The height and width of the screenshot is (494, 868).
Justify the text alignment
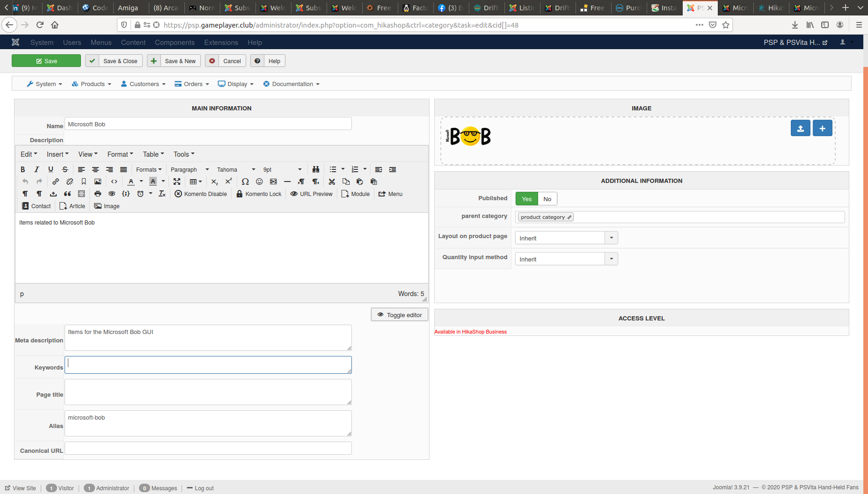(x=124, y=169)
